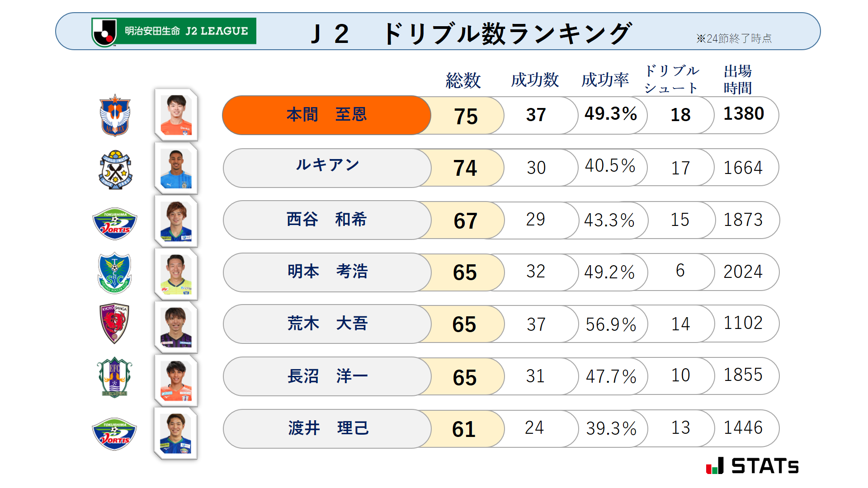Click the 総数 column header

pyautogui.click(x=463, y=80)
